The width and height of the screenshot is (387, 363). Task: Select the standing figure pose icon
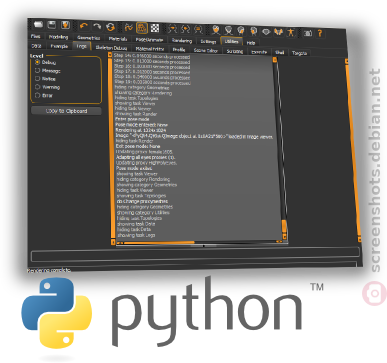(x=291, y=32)
